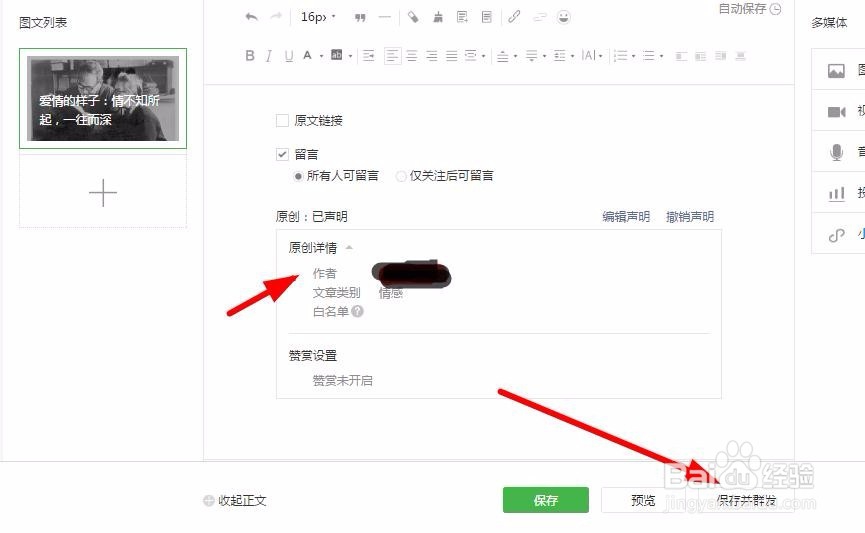Apply the background highlight color icon
Image resolution: width=865 pixels, height=533 pixels.
coord(337,55)
